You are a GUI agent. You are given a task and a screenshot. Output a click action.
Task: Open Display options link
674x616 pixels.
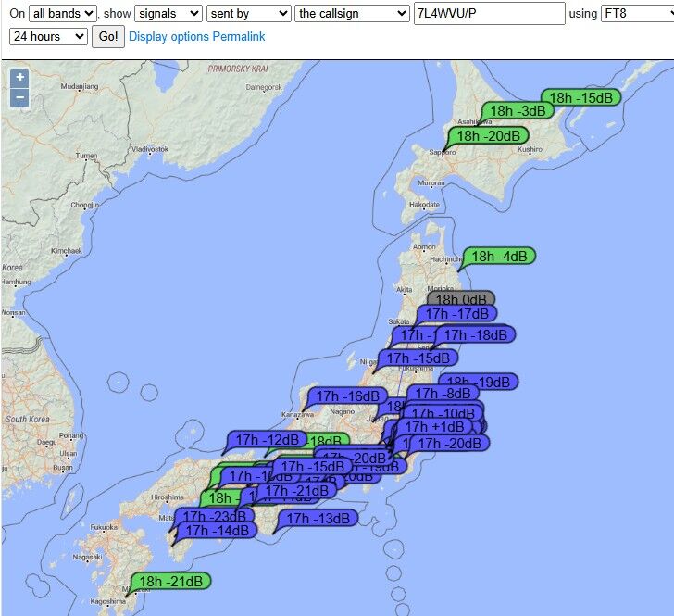(169, 36)
